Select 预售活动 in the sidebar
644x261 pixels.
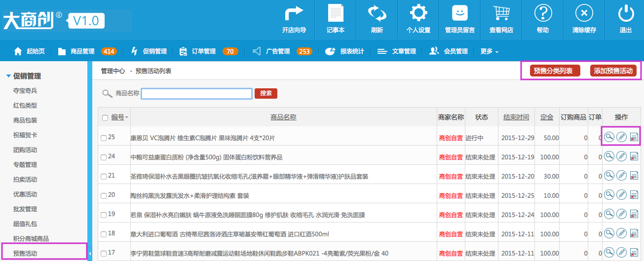25,254
